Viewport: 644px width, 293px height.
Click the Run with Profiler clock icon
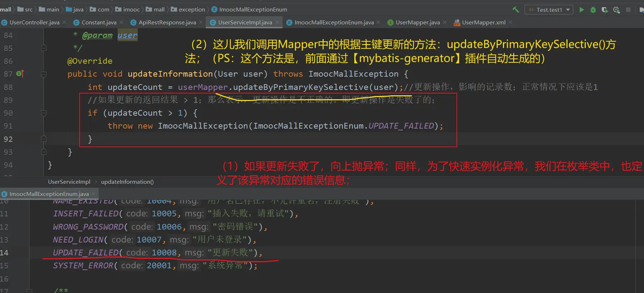click(616, 10)
